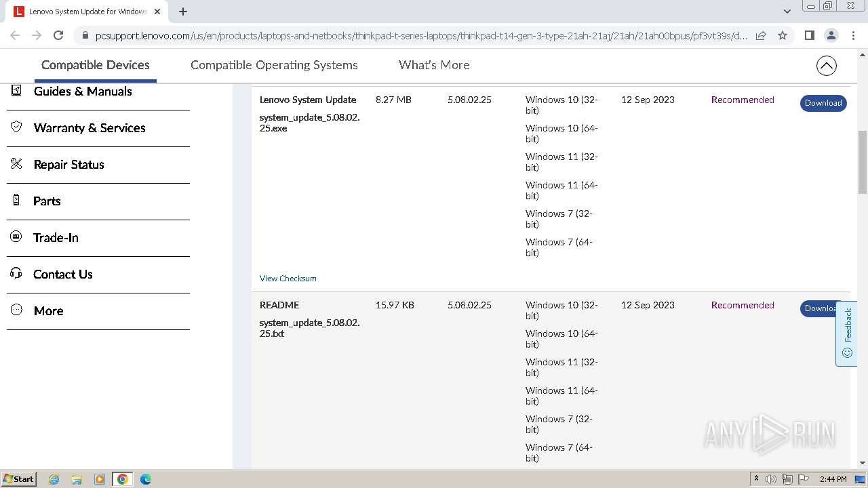Click the vertical scrollbar thumb
The width and height of the screenshot is (868, 488).
pos(863,161)
